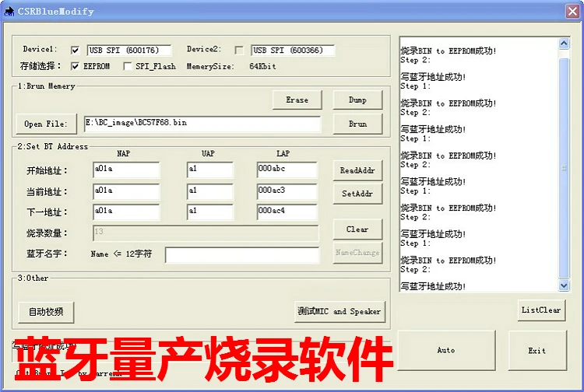Click the next address LAP field 000ac4
Image resolution: width=584 pixels, height=392 pixels.
click(x=287, y=212)
